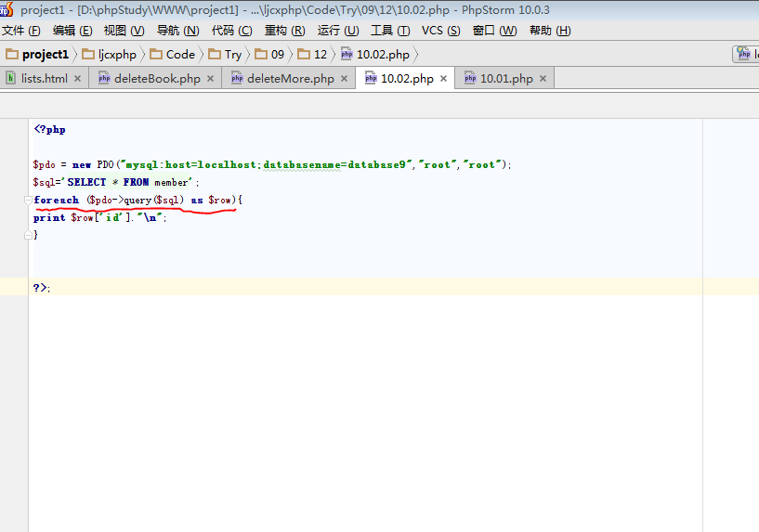Close the lists.html tab
The height and width of the screenshot is (532, 759).
pos(77,78)
